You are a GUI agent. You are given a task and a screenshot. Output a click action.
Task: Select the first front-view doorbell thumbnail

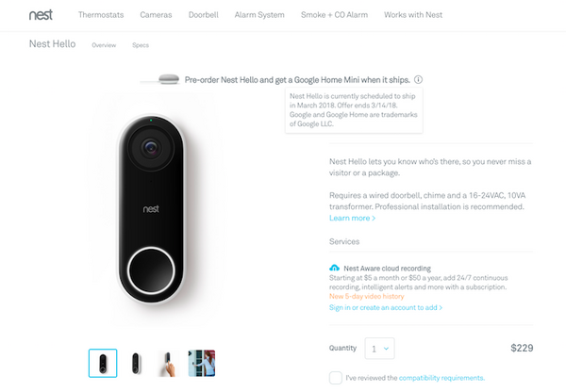pyautogui.click(x=103, y=363)
